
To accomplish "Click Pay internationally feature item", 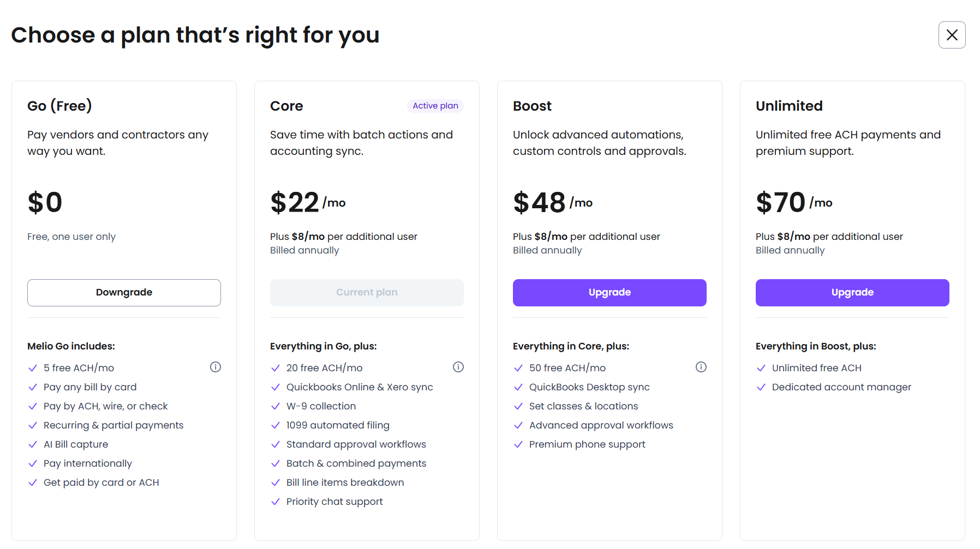I will 88,463.
